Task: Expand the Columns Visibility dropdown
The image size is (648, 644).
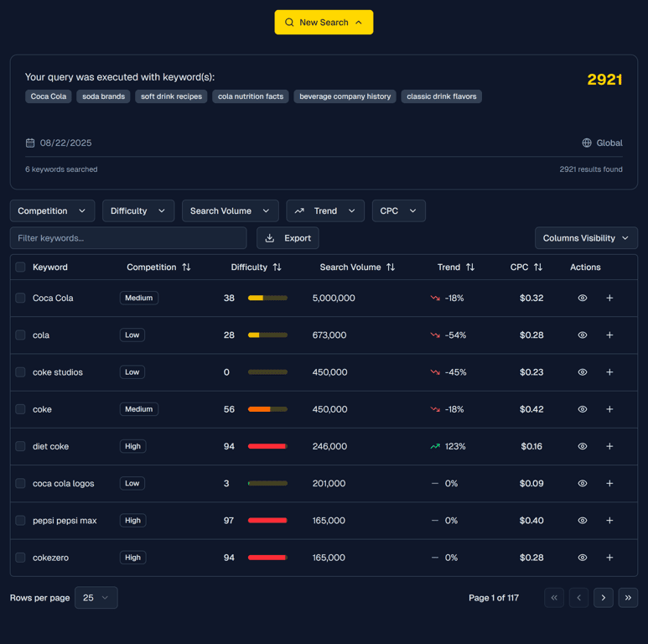Action: 586,238
